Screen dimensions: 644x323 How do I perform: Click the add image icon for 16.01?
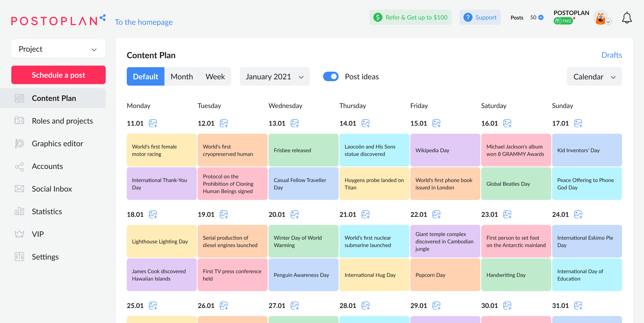[x=507, y=123]
